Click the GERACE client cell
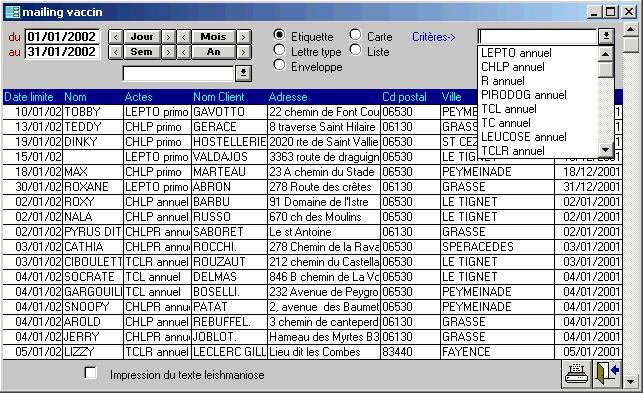This screenshot has width=643, height=393. coord(229,127)
